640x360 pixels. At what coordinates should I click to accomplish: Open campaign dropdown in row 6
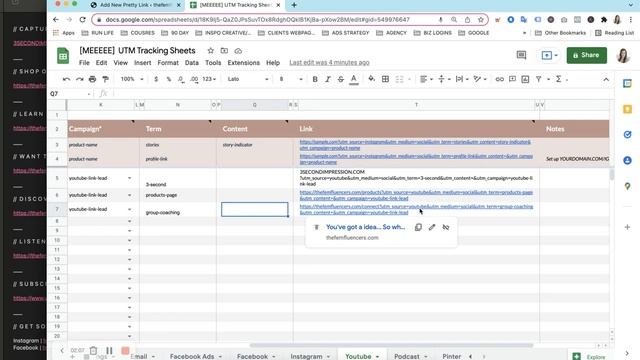129,195
